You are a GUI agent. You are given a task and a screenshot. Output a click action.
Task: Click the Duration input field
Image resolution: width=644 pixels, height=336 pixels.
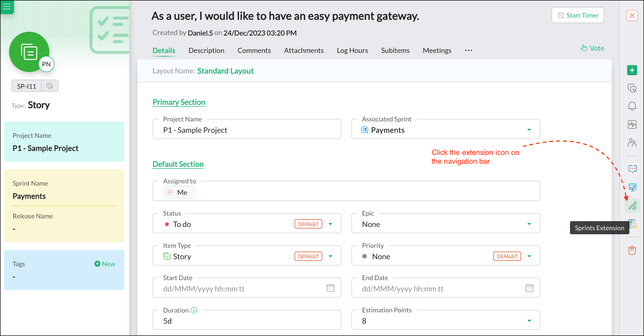(247, 321)
